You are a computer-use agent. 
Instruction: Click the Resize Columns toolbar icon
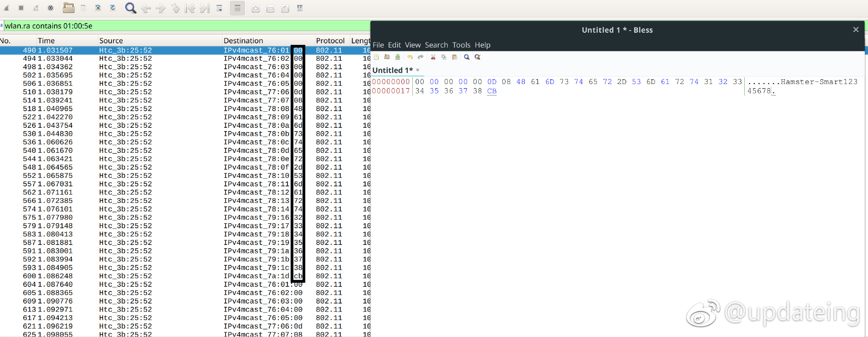[x=300, y=8]
